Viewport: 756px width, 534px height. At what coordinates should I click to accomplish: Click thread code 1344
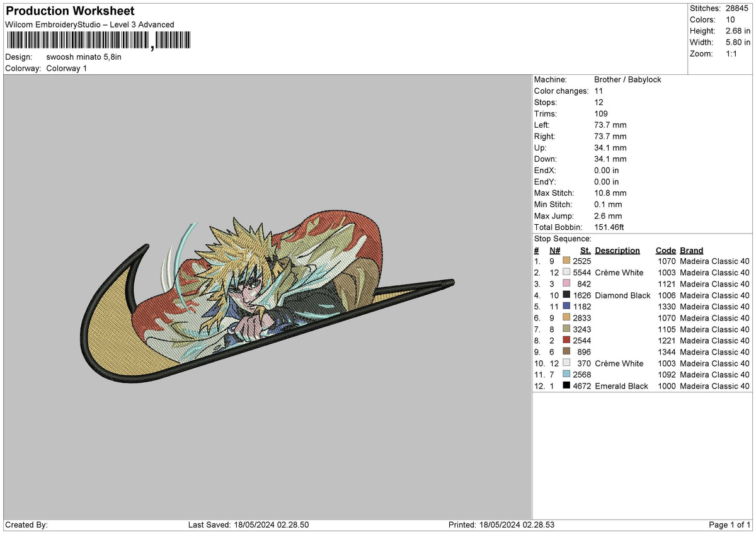tap(666, 352)
